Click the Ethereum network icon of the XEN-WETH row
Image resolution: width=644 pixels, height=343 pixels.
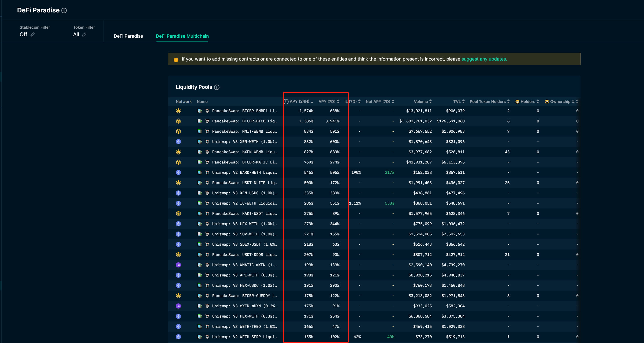178,142
